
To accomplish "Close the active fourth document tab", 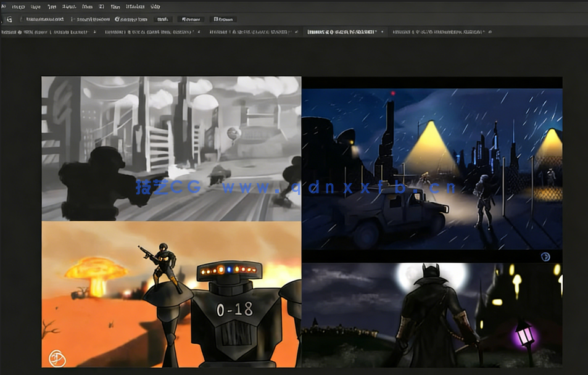I will pyautogui.click(x=383, y=31).
